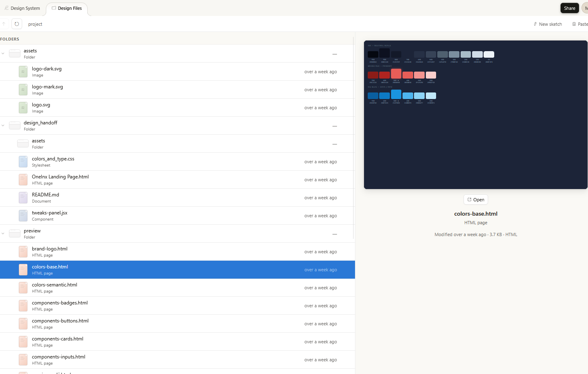Switch to the Design System tab
The height and width of the screenshot is (374, 588).
click(x=22, y=8)
